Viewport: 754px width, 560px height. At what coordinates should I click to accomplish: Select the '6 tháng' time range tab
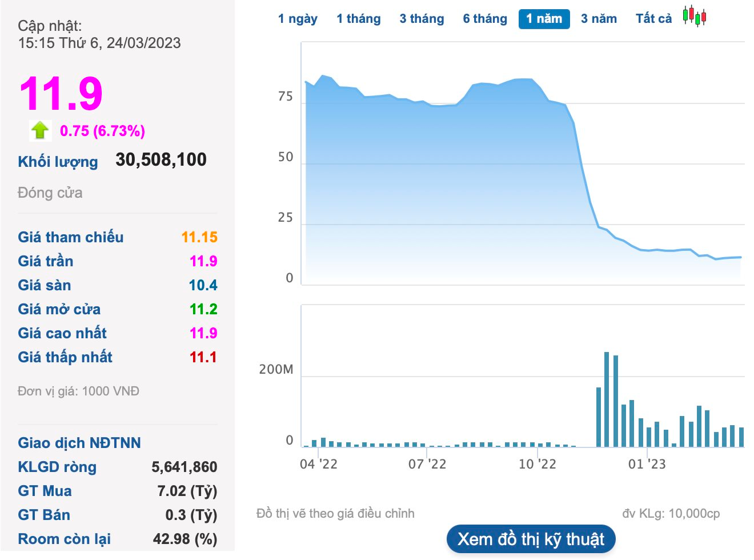coord(485,19)
